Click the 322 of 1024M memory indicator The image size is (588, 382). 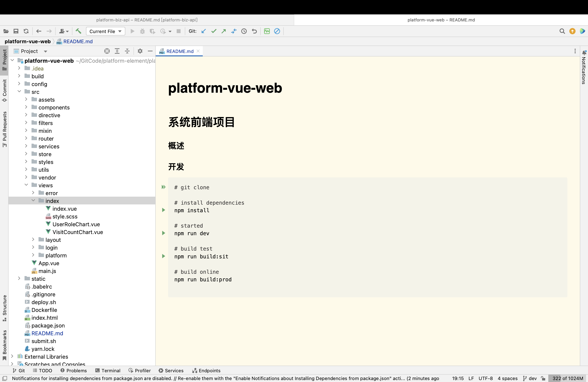click(x=568, y=378)
